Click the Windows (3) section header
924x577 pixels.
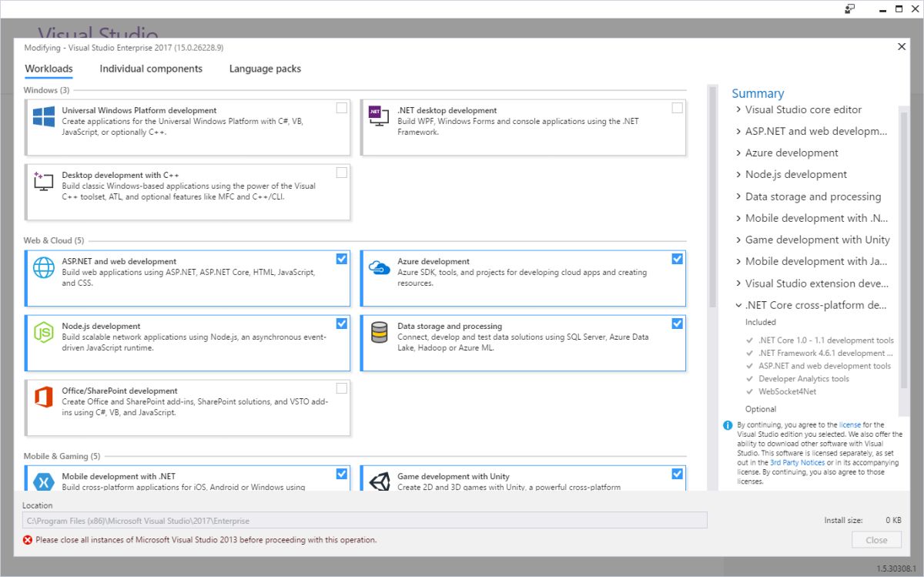pyautogui.click(x=46, y=90)
